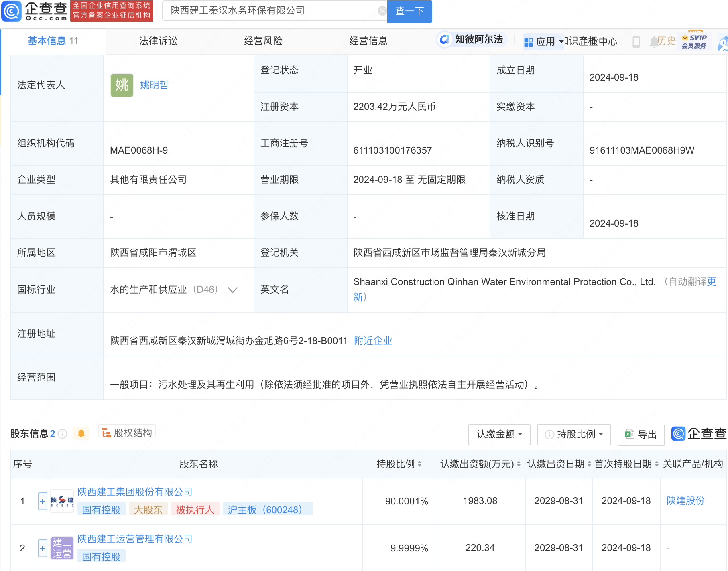This screenshot has width=728, height=571.
Task: Select taxpayer ID 91611103MAE0068H9W
Action: (x=642, y=150)
